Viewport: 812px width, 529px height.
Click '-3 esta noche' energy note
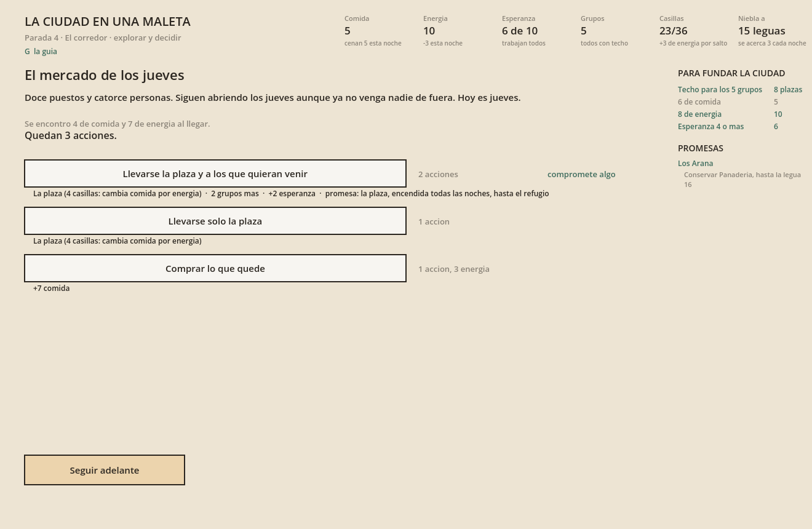tap(443, 44)
